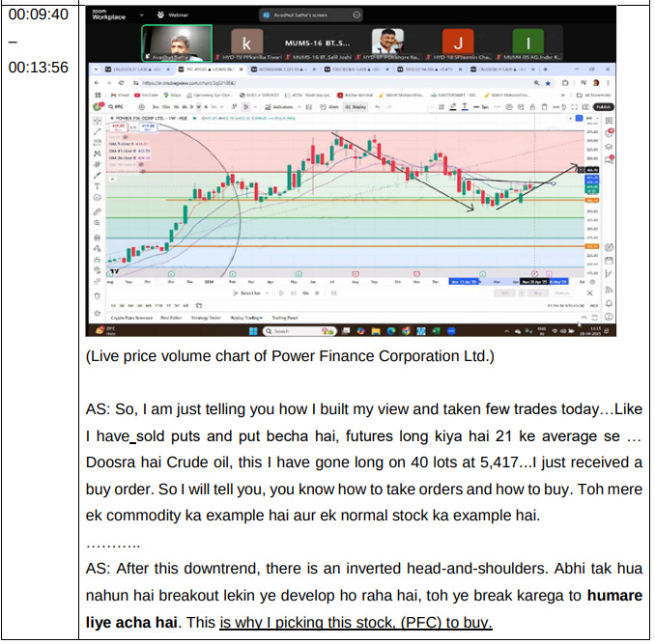Click the Select bar replay dropdown
The image size is (655, 644).
pos(250,293)
